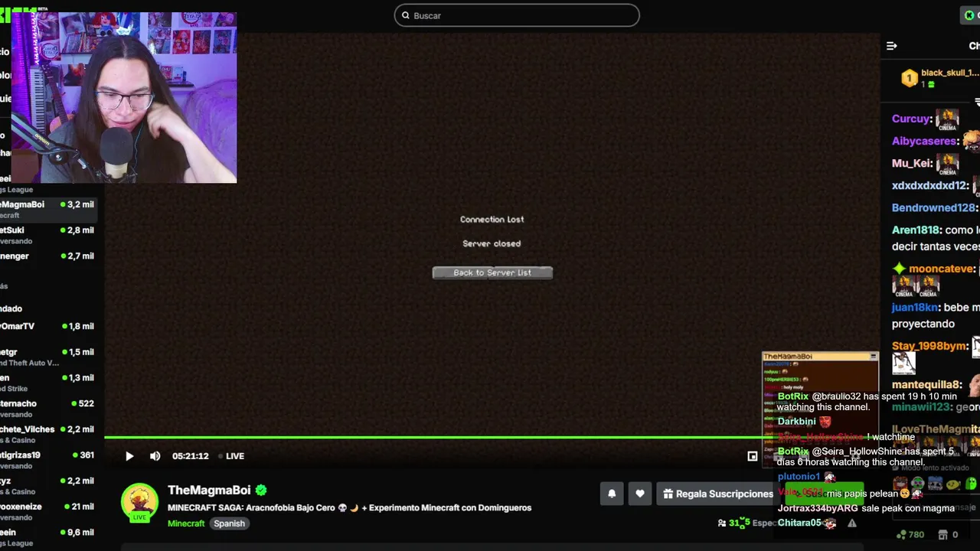Open the shop icon next to 0

[x=943, y=535]
